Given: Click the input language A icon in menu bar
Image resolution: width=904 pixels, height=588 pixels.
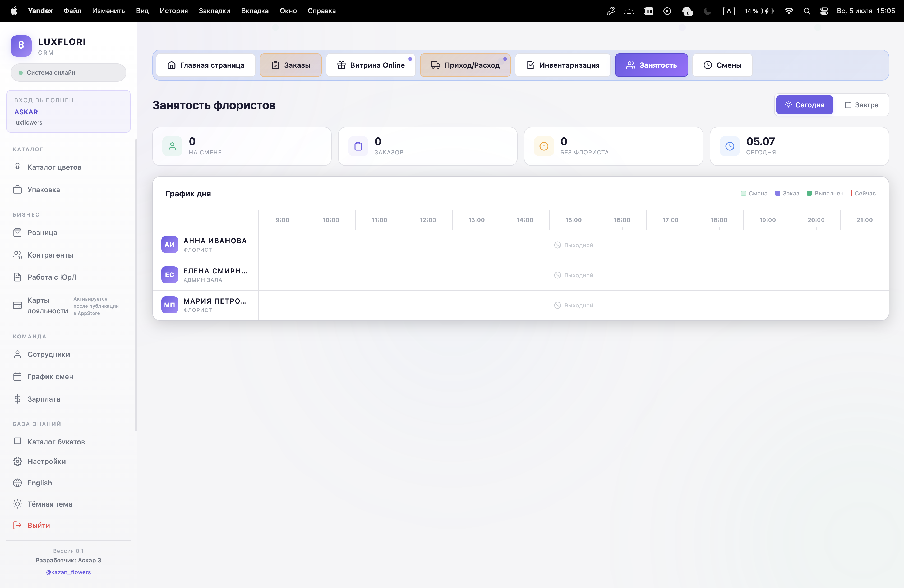Looking at the screenshot, I should coord(728,11).
